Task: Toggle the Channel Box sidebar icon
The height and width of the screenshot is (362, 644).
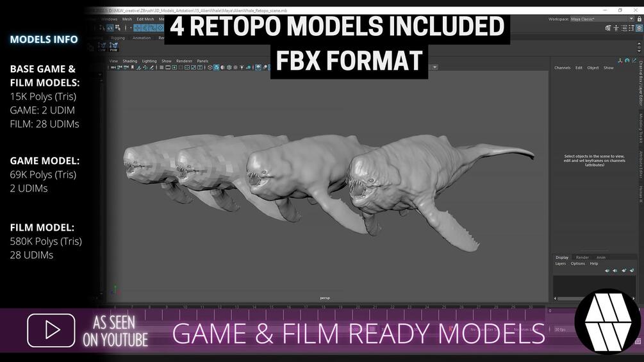Action: point(640,28)
